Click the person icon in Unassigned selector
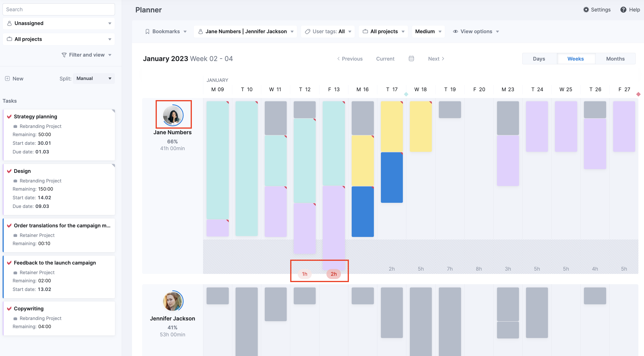The height and width of the screenshot is (356, 644). point(10,23)
